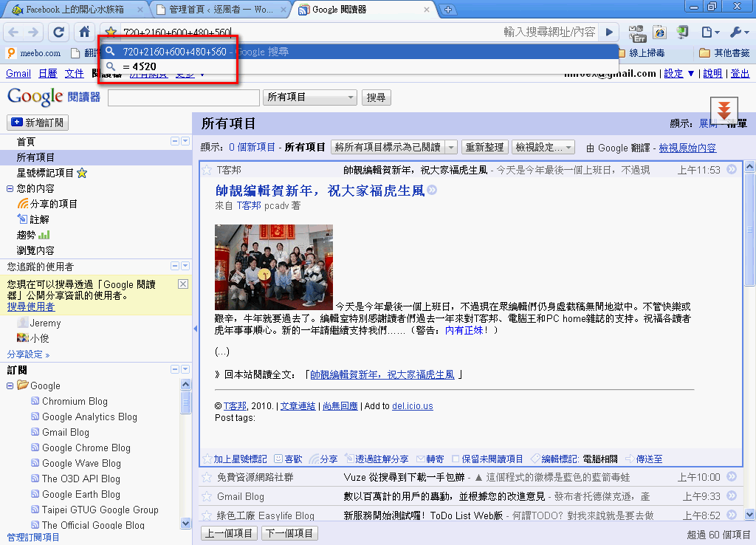The image size is (756, 545).
Task: Click the Go arrow beside the address bar
Action: [x=609, y=32]
